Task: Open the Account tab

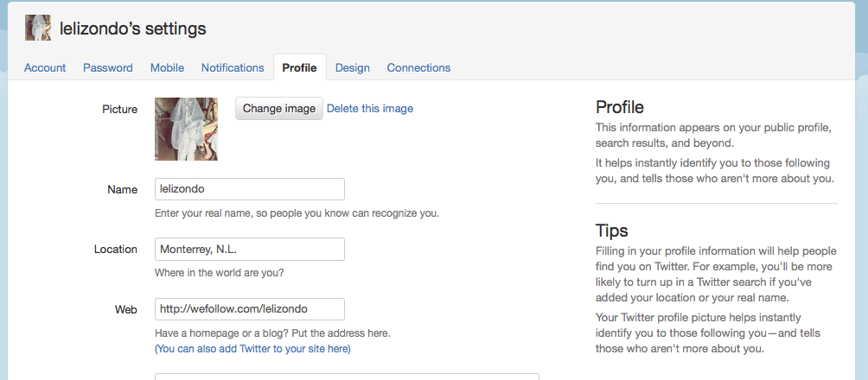Action: (x=45, y=68)
